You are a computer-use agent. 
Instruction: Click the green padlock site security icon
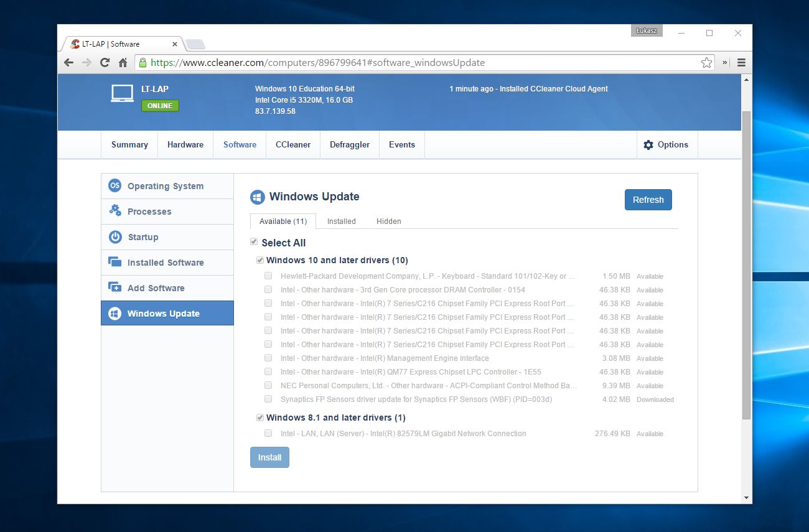(x=143, y=62)
